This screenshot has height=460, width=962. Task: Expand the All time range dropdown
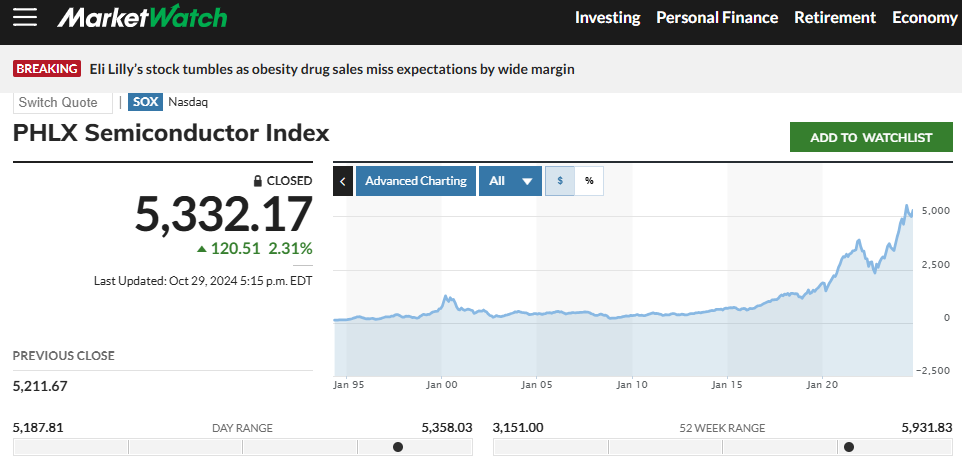[510, 181]
